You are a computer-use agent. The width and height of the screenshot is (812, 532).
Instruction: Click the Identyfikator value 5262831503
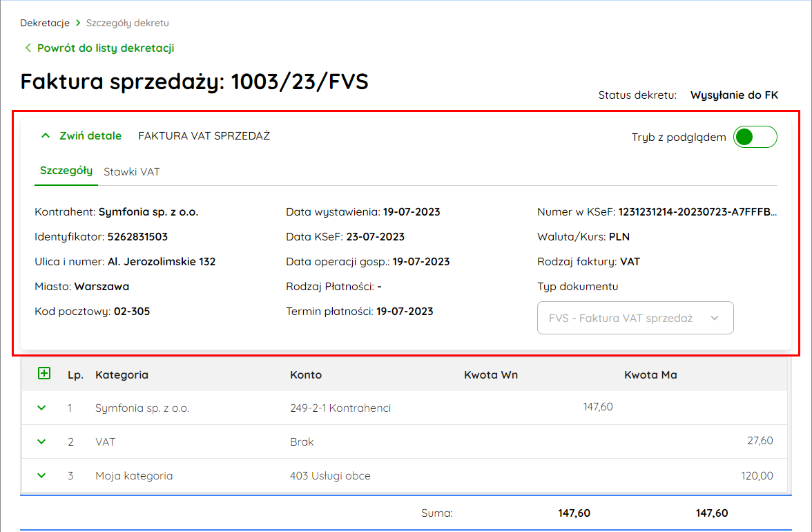[137, 237]
